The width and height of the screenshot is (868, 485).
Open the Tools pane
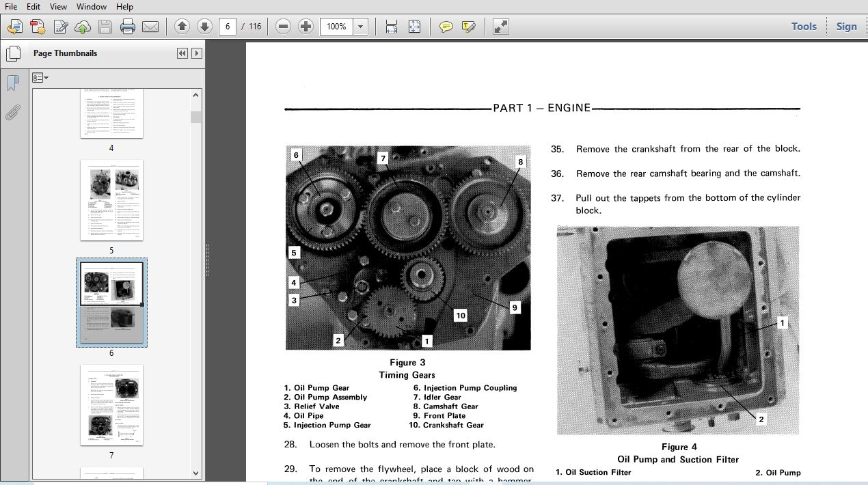click(804, 27)
